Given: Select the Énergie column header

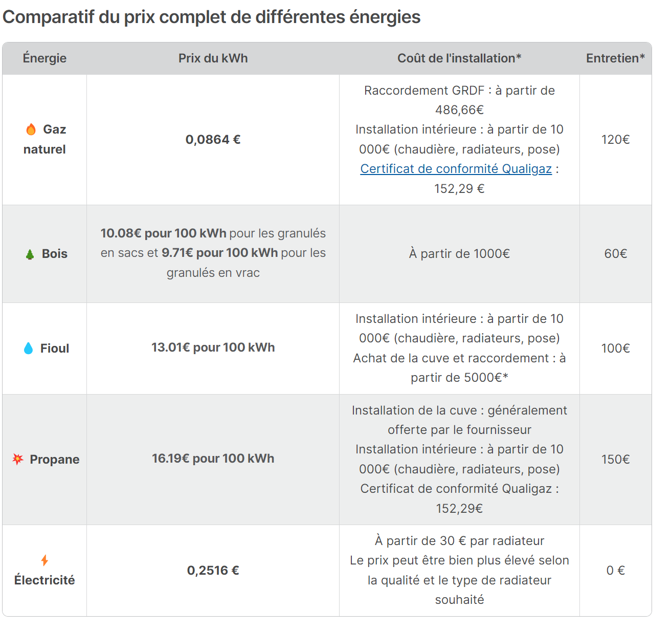Looking at the screenshot, I should (44, 58).
